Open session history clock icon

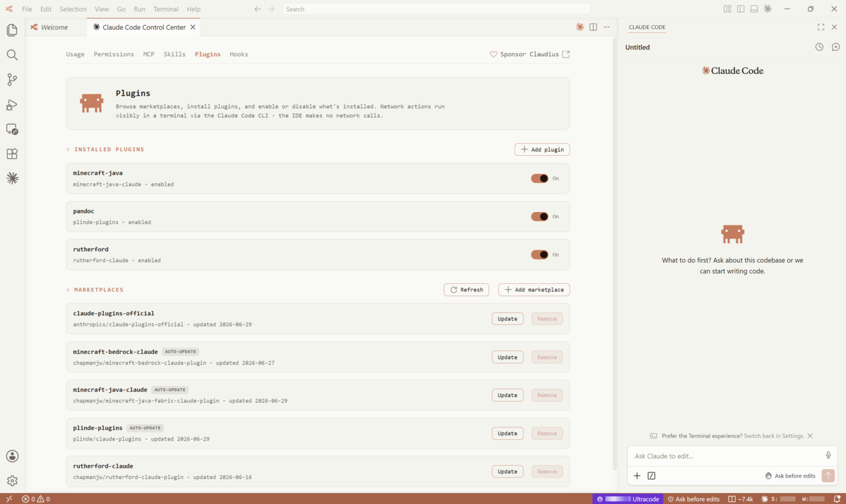[x=820, y=47]
